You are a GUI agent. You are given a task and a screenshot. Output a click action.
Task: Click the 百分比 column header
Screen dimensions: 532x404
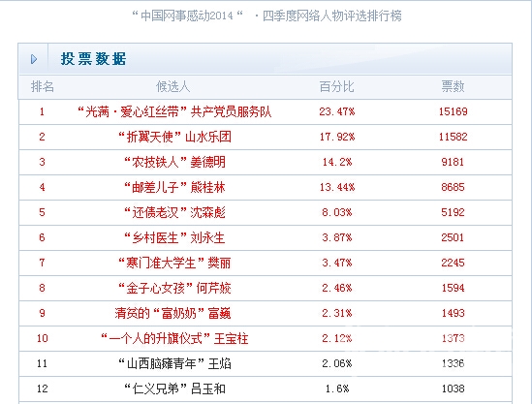336,87
